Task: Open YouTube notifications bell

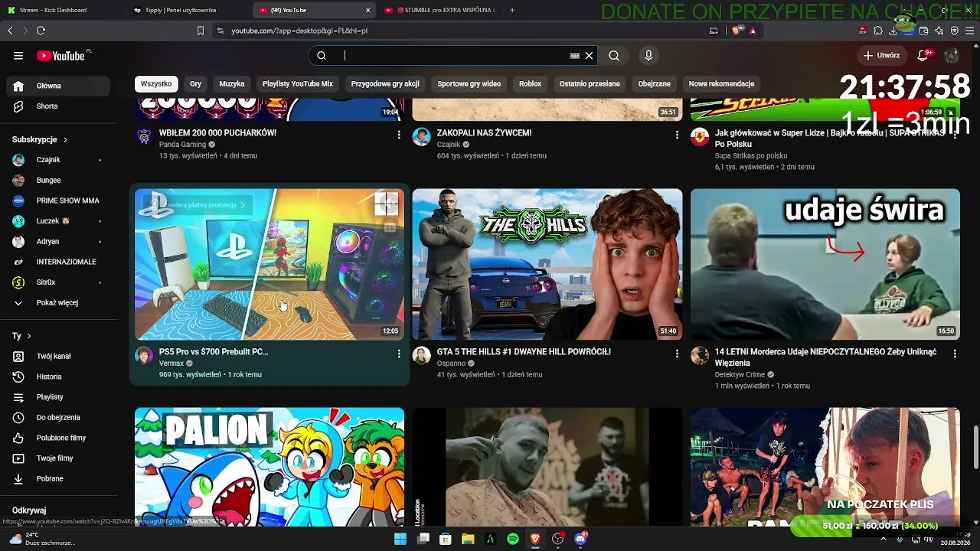Action: pos(923,55)
